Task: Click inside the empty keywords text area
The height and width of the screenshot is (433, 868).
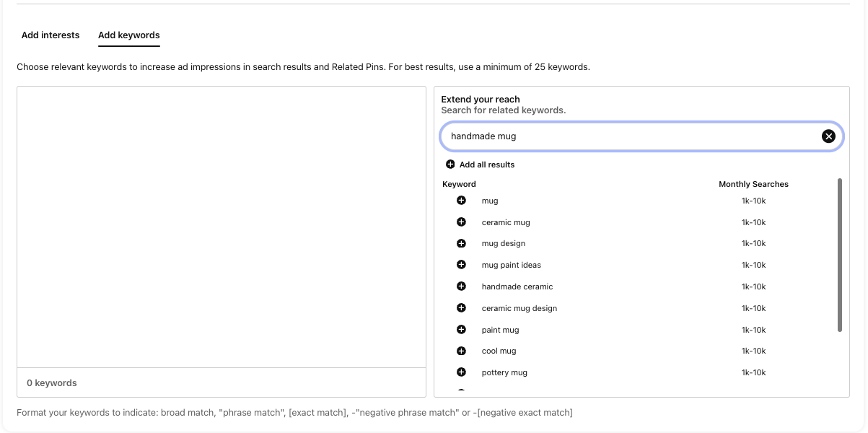Action: [222, 227]
